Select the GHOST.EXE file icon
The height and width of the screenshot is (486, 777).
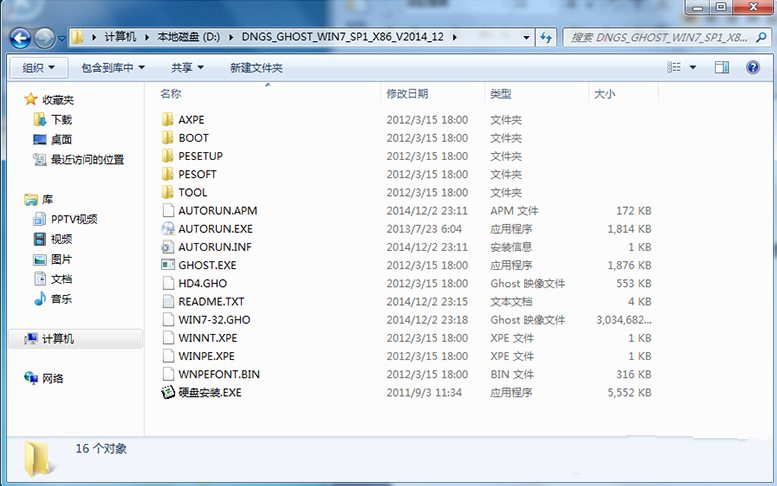click(x=168, y=265)
